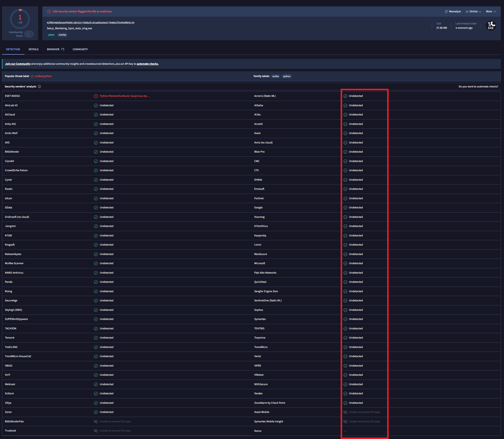
Task: Expand the Similar dropdown
Action: (x=473, y=11)
